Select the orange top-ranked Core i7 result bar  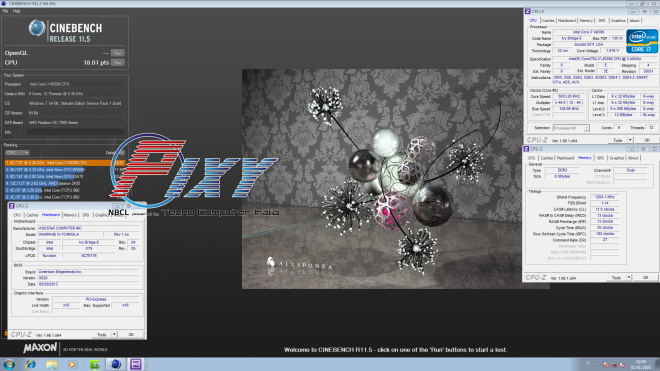65,163
